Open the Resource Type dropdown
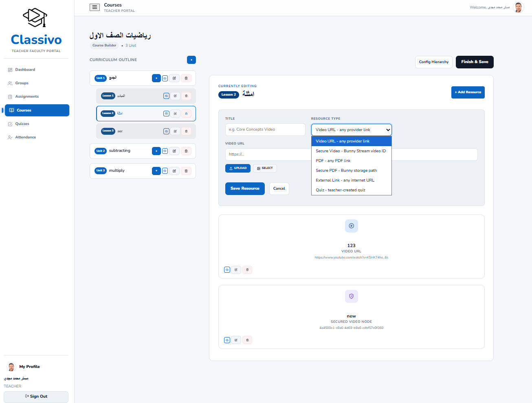The width and height of the screenshot is (532, 403). [x=352, y=130]
